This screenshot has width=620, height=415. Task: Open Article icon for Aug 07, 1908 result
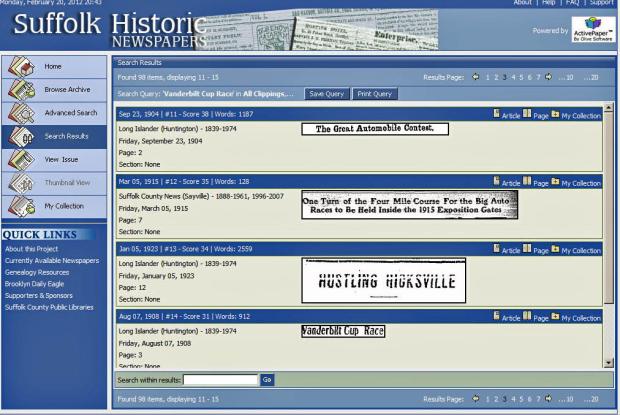pos(496,316)
